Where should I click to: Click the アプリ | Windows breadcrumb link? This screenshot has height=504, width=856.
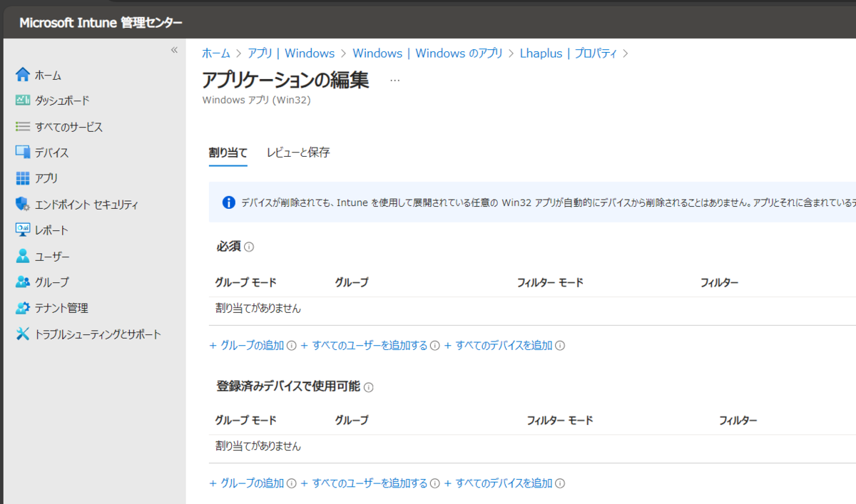[291, 53]
